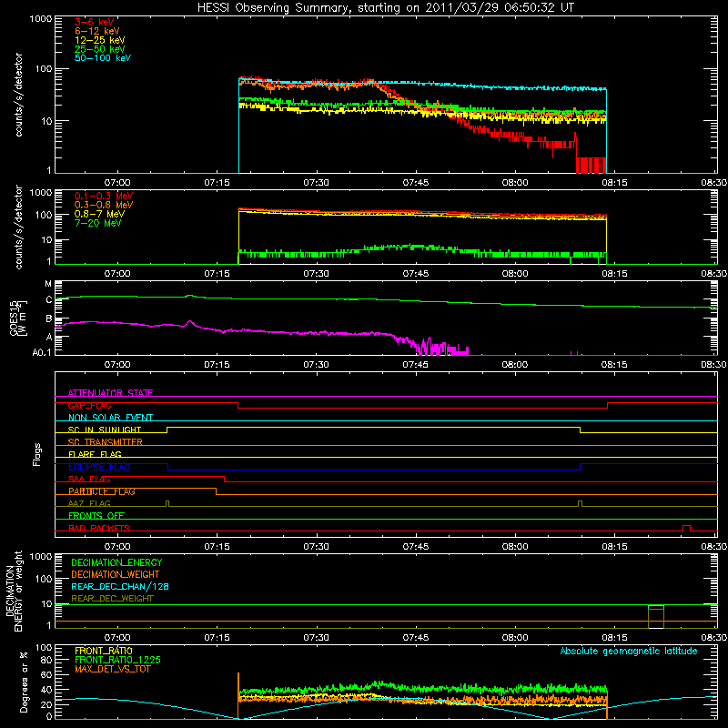Pick the GAP_FLAG label
Viewport: 728px width, 728px height.
click(x=89, y=405)
